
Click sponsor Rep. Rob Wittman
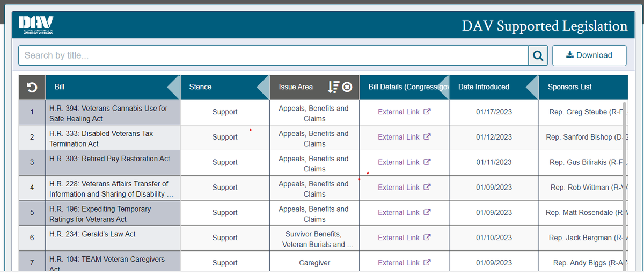tap(588, 188)
